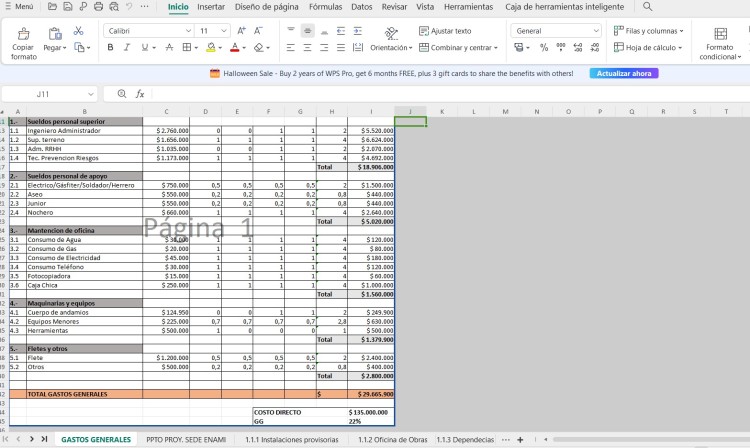This screenshot has height=448, width=750.
Task: Click the clear format eraser icon
Action: 259,47
